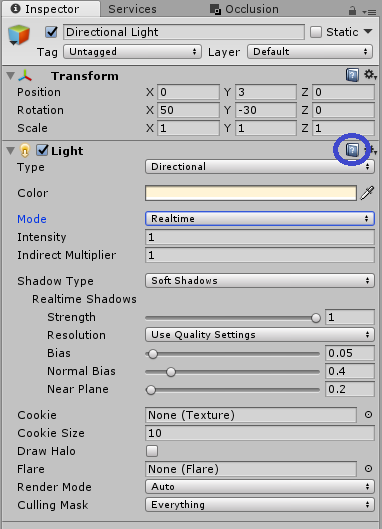Viewport: 382px width, 529px height.
Task: Click the Scale Z field
Action: [344, 128]
